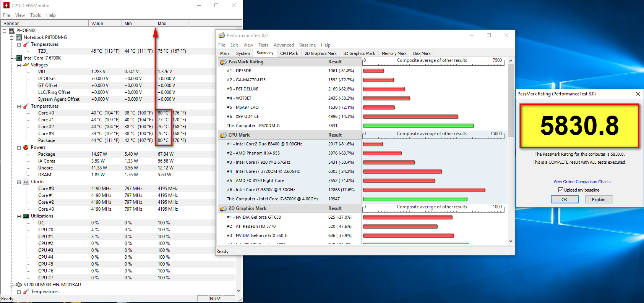This screenshot has height=303, width=644.
Task: Collapse the PHOENIX root node
Action: (5, 31)
